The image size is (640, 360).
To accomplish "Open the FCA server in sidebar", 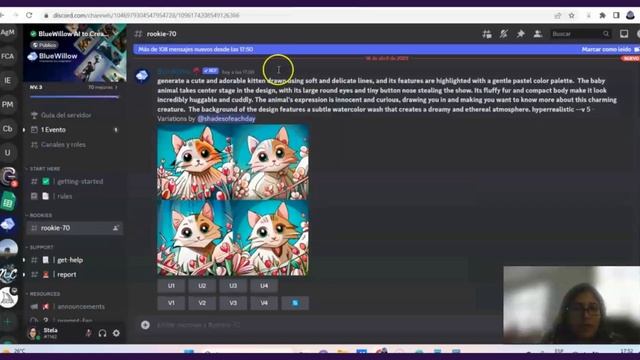I will [x=7, y=56].
